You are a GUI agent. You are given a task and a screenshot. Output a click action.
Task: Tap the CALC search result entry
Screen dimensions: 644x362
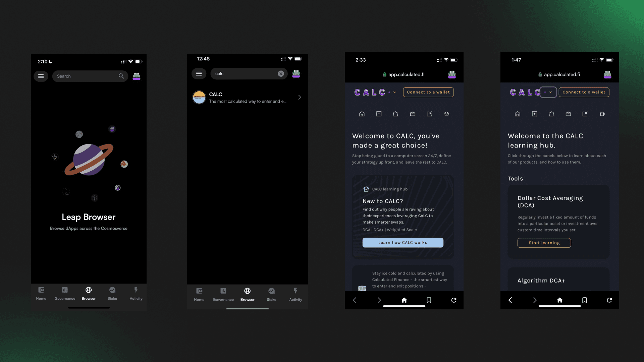click(x=247, y=97)
